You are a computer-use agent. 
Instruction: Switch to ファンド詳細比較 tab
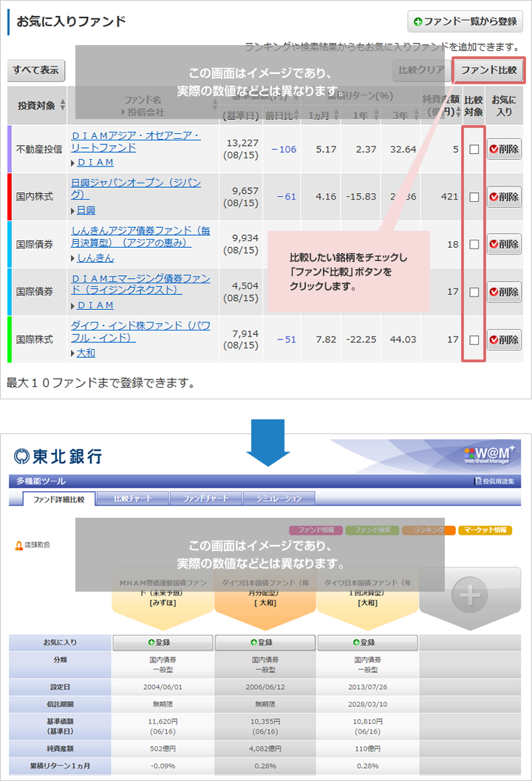pyautogui.click(x=58, y=499)
